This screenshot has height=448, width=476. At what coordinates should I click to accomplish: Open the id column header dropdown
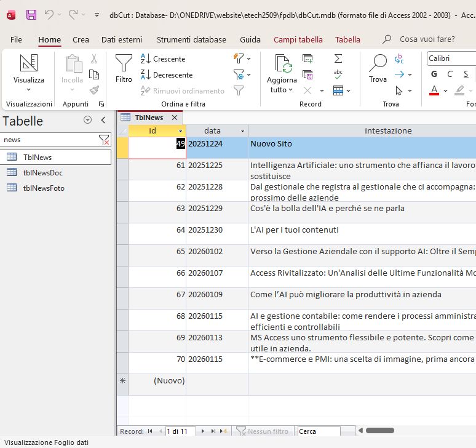(180, 131)
